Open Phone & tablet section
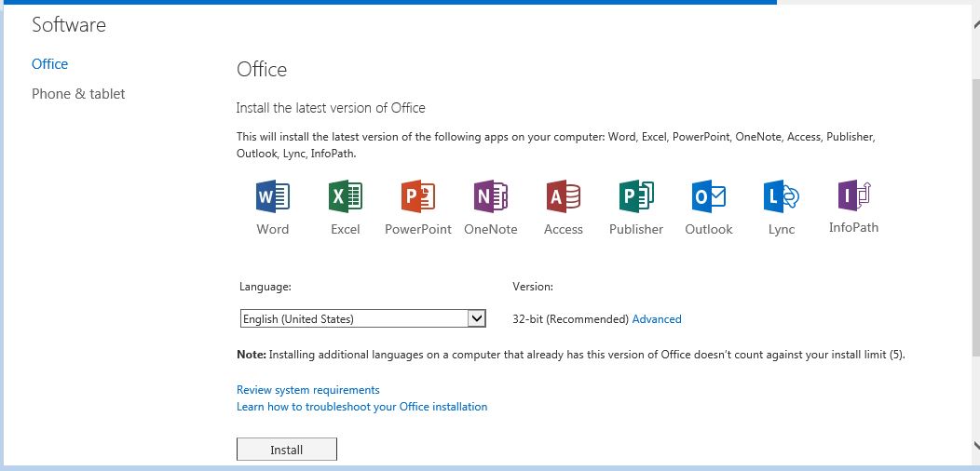The width and height of the screenshot is (980, 471). (79, 94)
